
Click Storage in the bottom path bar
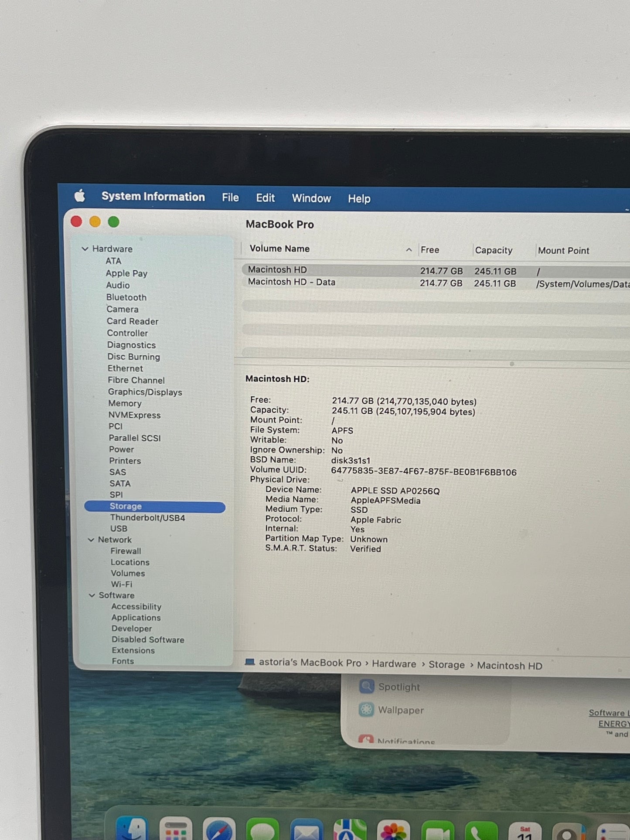tap(446, 665)
